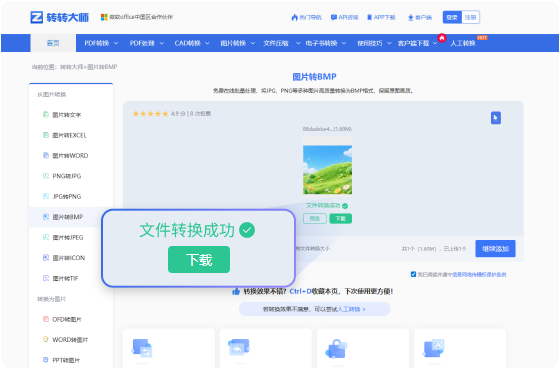Click 转转大师 in the breadcrumb
The image size is (560, 369).
[71, 67]
